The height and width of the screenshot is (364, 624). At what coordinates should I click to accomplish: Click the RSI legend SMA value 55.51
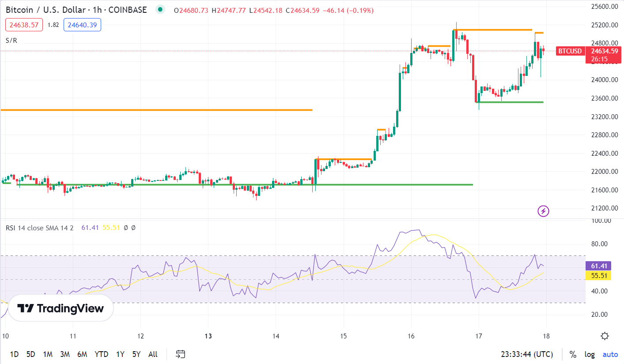coord(111,228)
